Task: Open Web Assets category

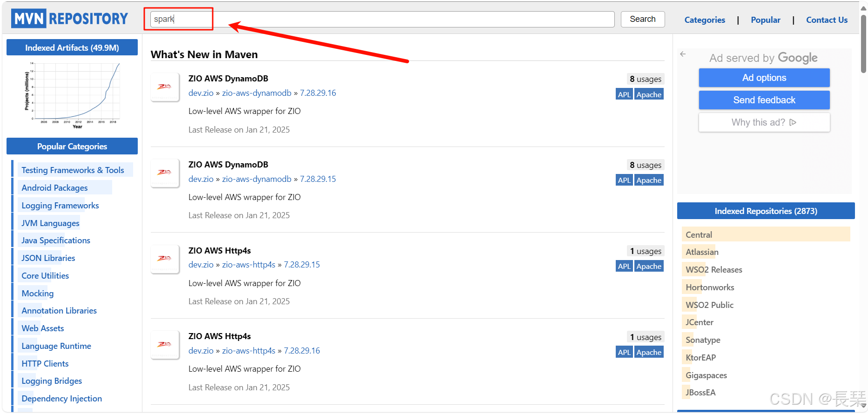Action: [43, 328]
